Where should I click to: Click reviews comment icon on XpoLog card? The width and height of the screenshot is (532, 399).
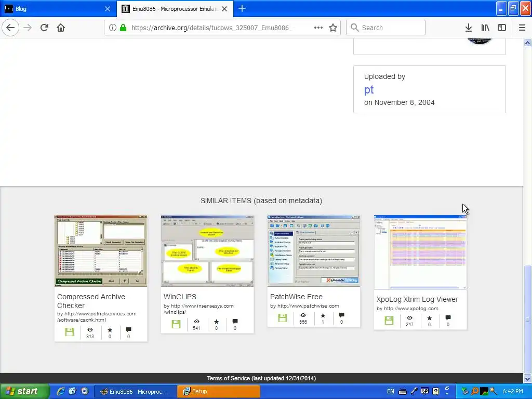point(448,318)
